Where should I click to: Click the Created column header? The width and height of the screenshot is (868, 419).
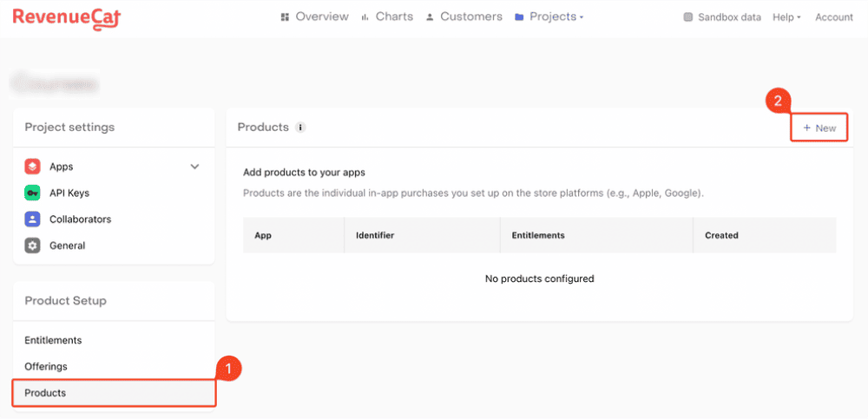coord(721,235)
